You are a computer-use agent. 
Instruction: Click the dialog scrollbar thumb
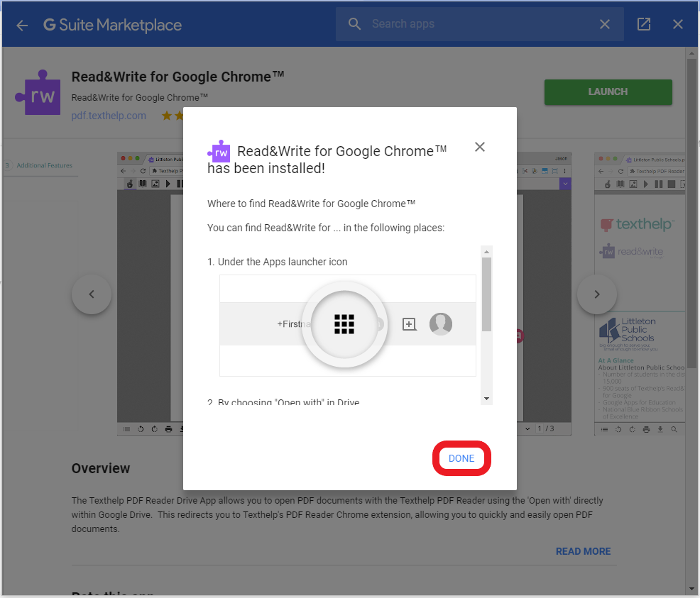[486, 294]
